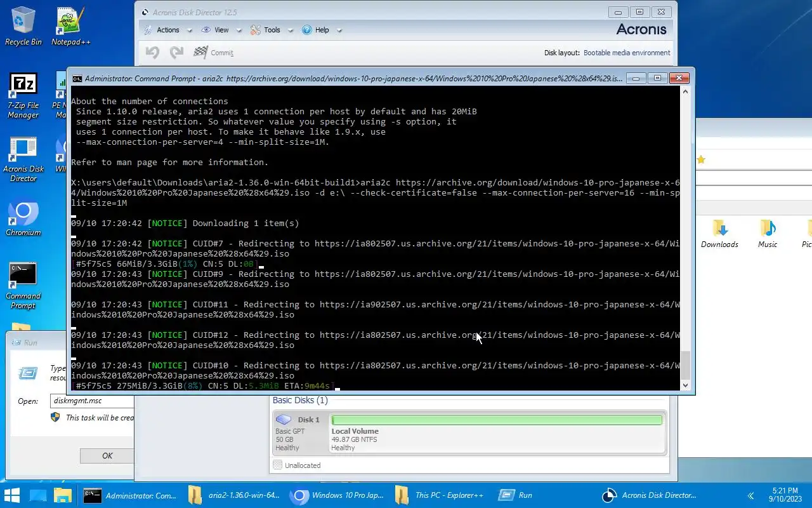Click the Windows Start button
Screen dimensions: 812x508
(12, 495)
